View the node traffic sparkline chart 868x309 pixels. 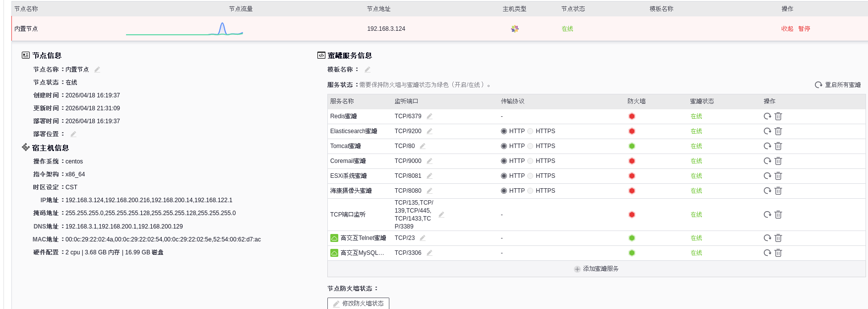pyautogui.click(x=185, y=29)
